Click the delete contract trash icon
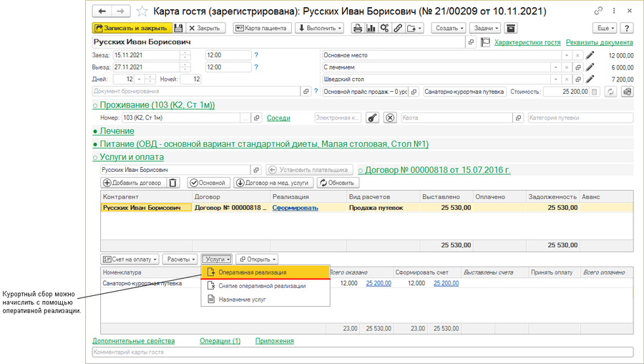The width and height of the screenshot is (644, 364). pos(172,183)
